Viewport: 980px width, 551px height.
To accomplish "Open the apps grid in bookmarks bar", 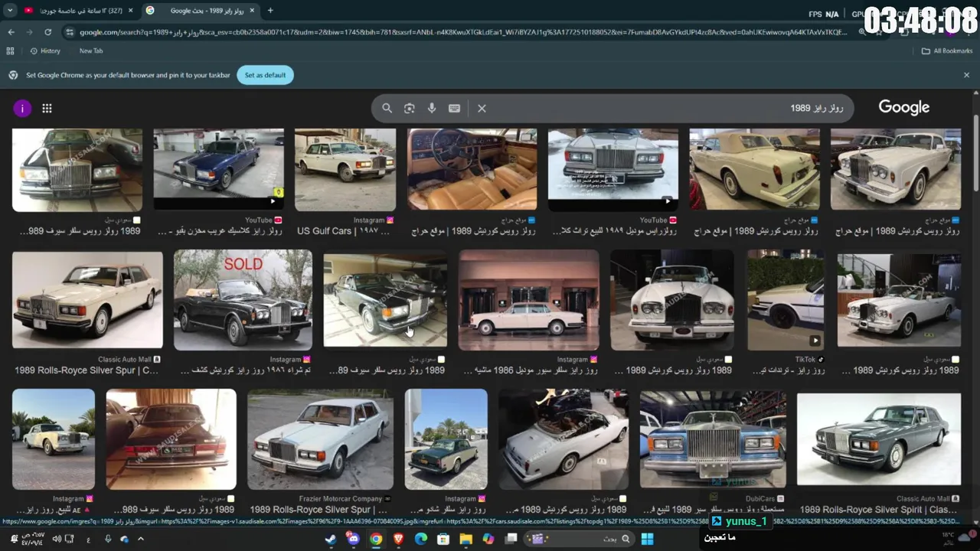I will tap(10, 51).
